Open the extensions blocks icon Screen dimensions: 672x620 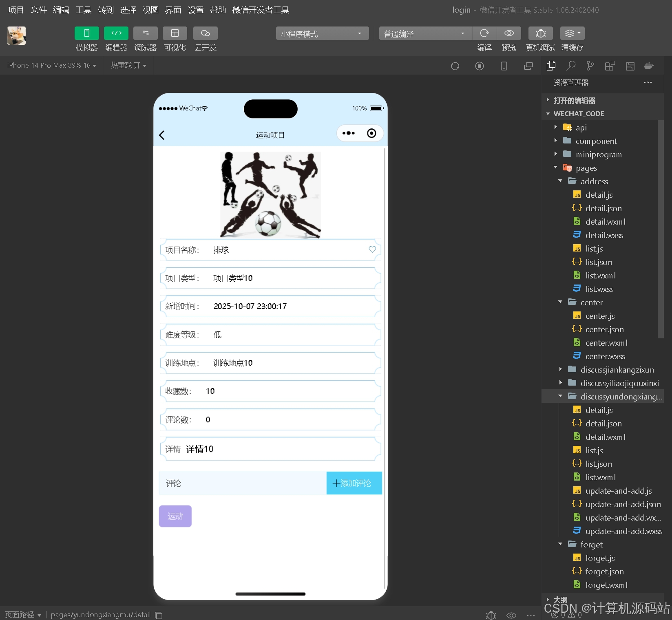(610, 66)
